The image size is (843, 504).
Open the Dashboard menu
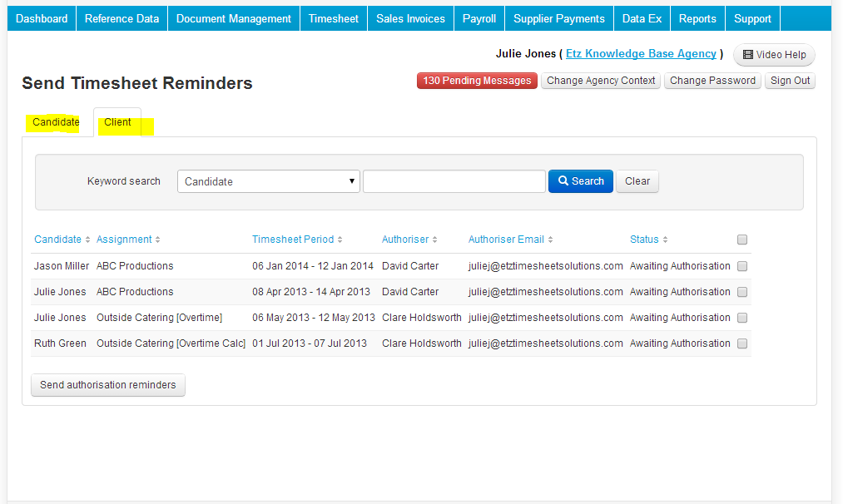(42, 19)
